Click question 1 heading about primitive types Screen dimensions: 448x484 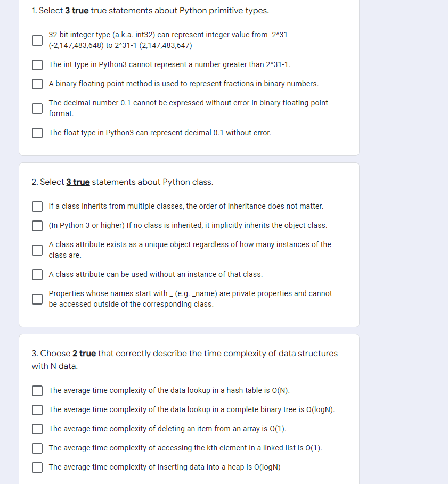150,10
